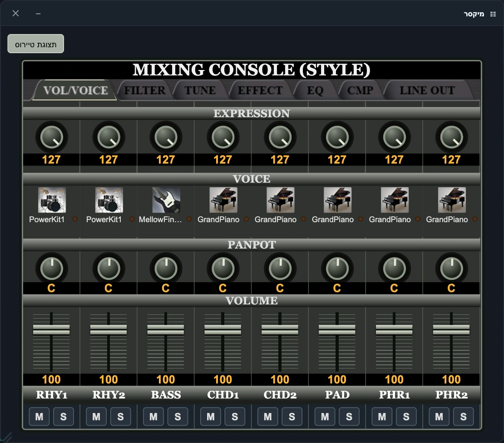Select the PHR2 GrandPiano voice icon
504x443 pixels.
452,200
